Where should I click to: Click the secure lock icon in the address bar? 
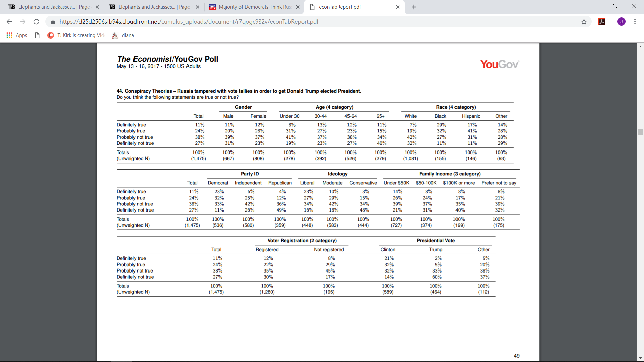pyautogui.click(x=53, y=22)
